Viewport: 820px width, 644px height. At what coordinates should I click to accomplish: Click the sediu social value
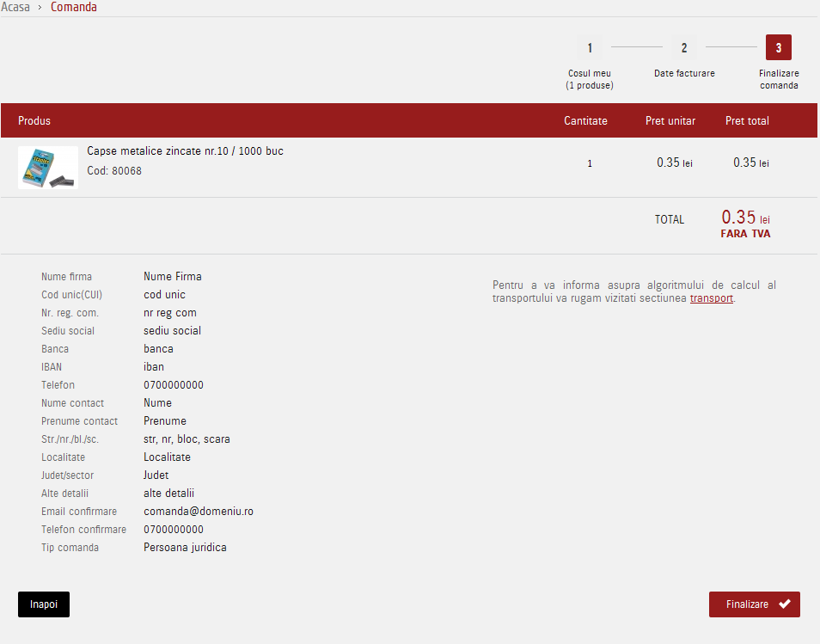coord(172,331)
